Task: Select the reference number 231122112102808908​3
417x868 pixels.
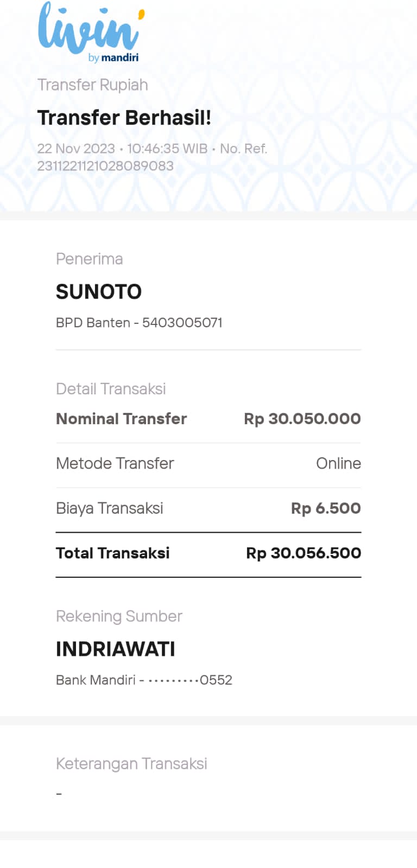Action: pos(105,166)
